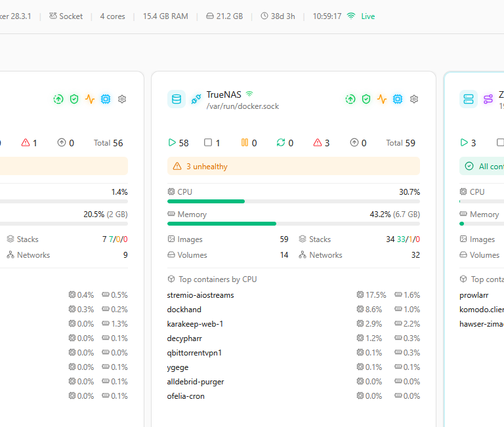Click TrueNAS update check icon

pos(350,99)
